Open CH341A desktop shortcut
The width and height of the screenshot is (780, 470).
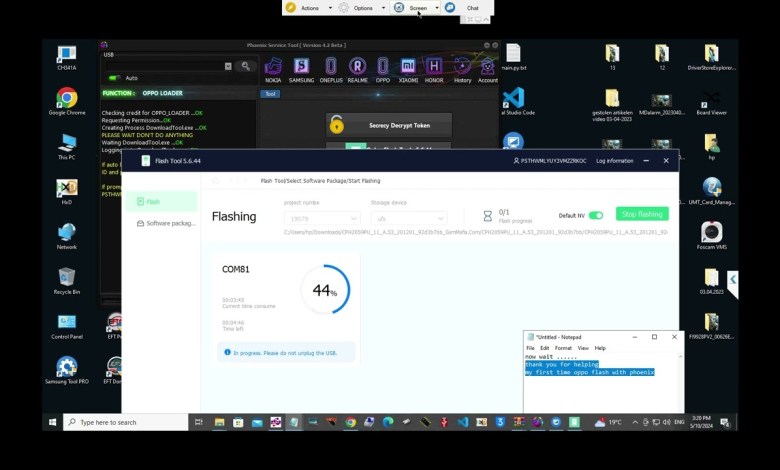tap(67, 58)
